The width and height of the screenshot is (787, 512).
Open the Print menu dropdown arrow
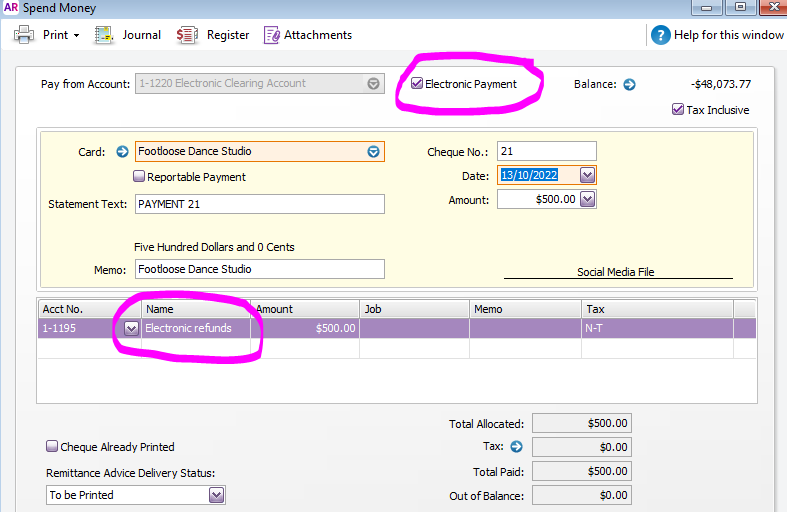pyautogui.click(x=76, y=35)
